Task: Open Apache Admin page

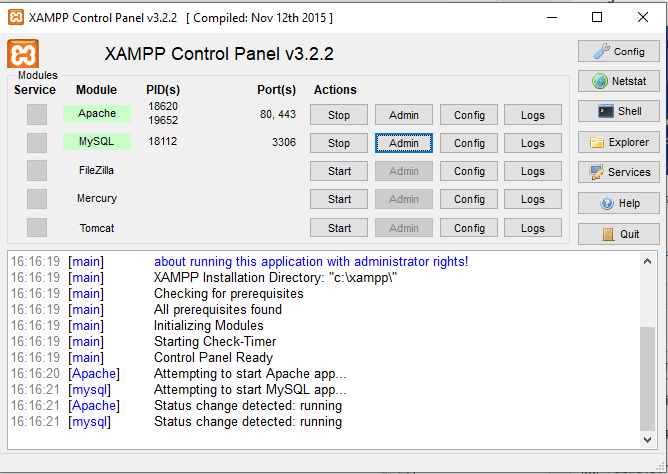Action: (x=403, y=115)
